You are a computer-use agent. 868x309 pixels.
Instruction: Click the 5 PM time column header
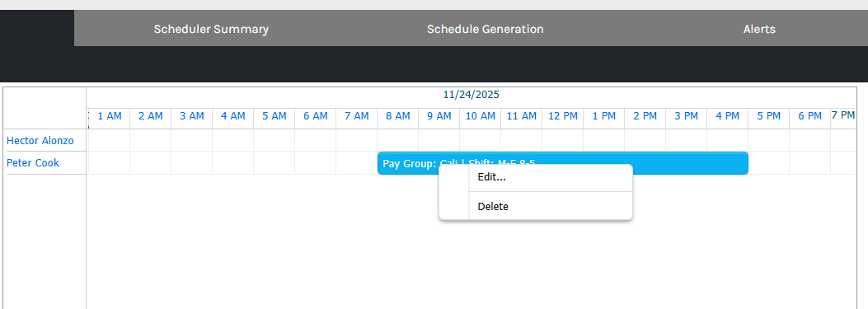[x=769, y=116]
